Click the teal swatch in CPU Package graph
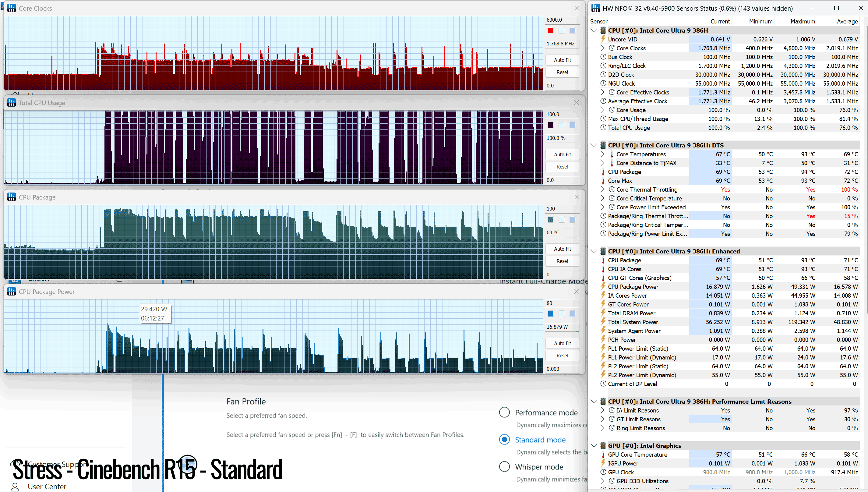 click(x=551, y=219)
